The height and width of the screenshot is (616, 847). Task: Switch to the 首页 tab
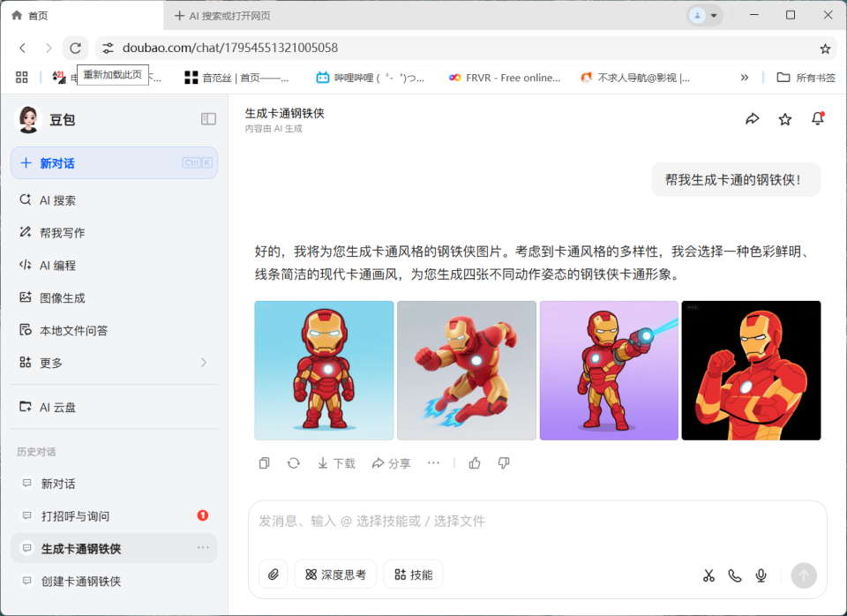81,16
